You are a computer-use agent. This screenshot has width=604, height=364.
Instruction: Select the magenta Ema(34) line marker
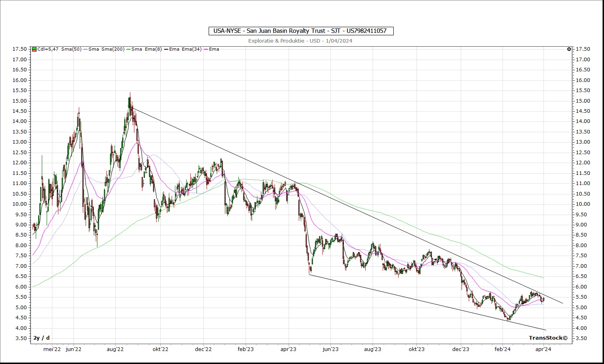206,49
